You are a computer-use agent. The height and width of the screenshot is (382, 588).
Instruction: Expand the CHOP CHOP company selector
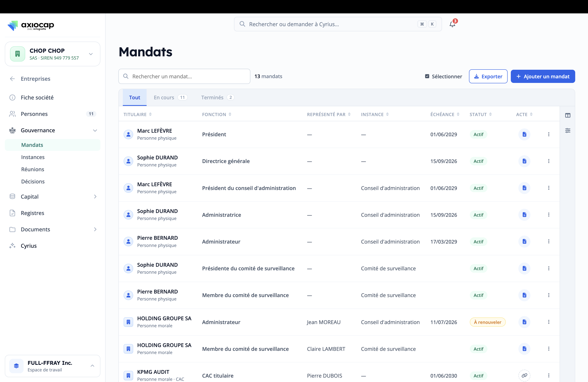(x=53, y=54)
